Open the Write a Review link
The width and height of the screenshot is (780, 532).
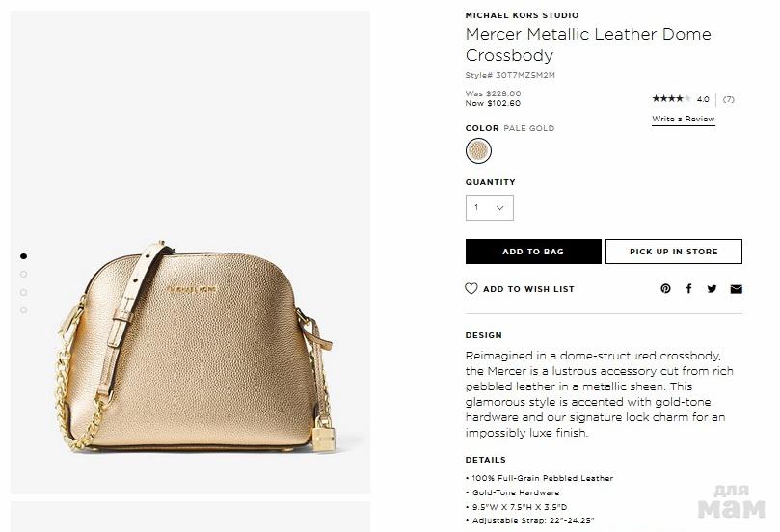[684, 119]
